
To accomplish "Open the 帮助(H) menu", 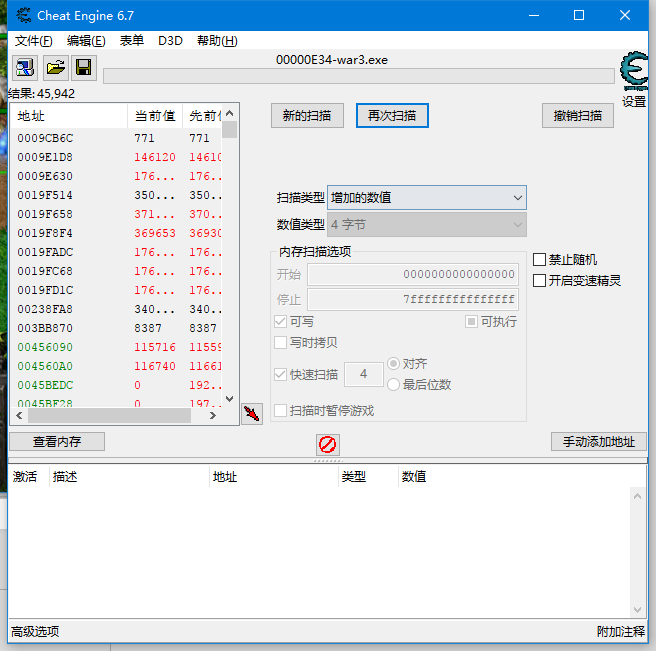I will point(217,41).
